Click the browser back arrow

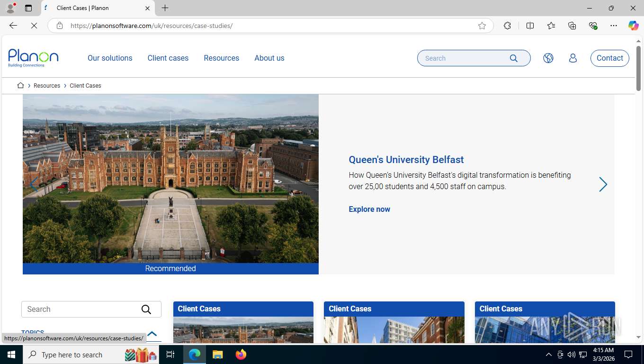point(13,26)
